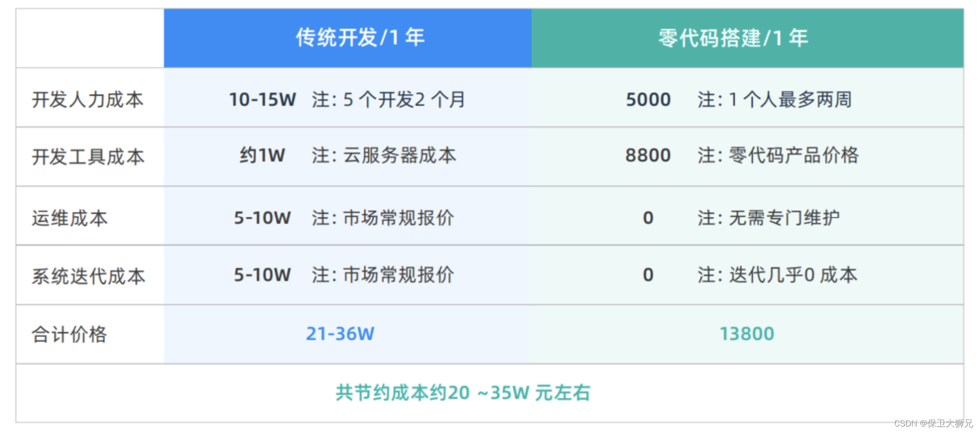The image size is (980, 432).
Task: Select the 开发工具成本 row label
Action: click(x=88, y=157)
